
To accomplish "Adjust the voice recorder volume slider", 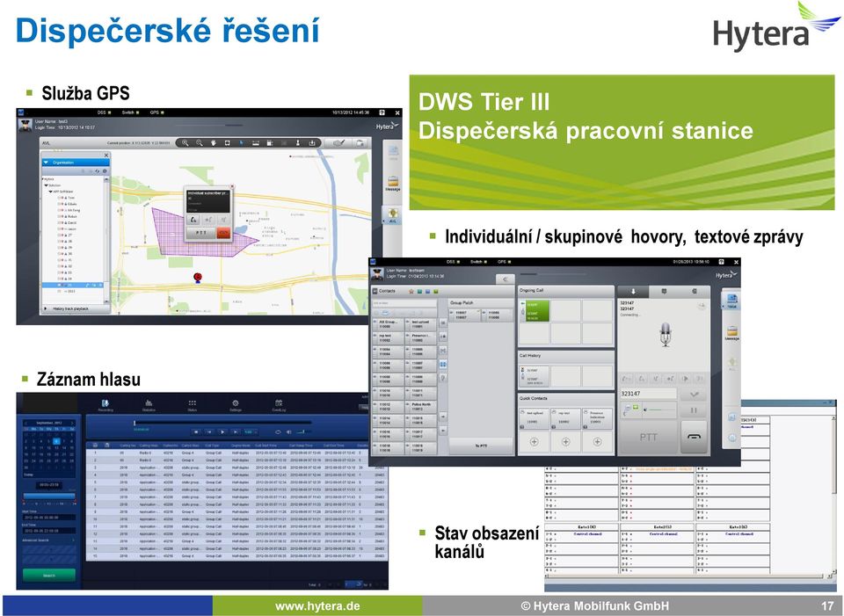I will (303, 431).
